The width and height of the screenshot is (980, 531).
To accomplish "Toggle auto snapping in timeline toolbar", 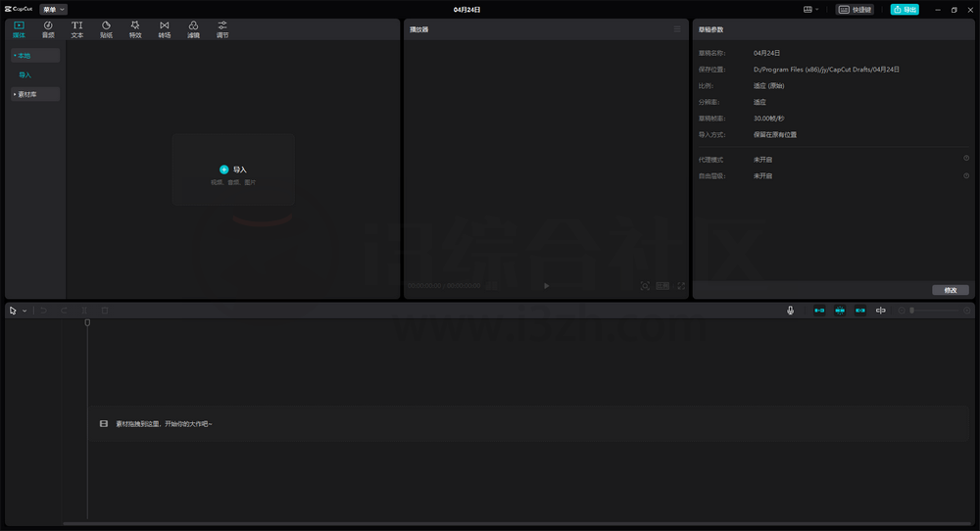I will (840, 311).
